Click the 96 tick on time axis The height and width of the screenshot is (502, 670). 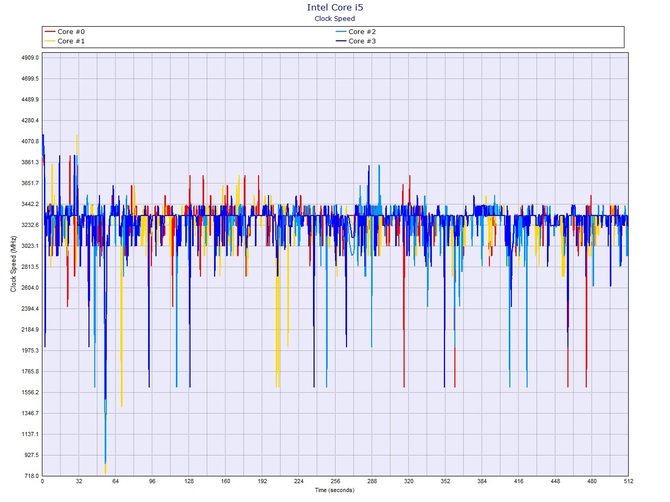coord(152,481)
